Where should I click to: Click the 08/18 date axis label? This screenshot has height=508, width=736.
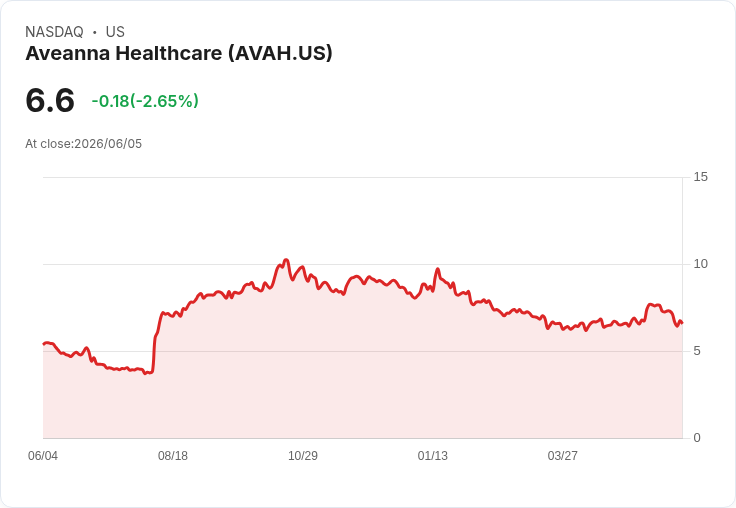173,456
